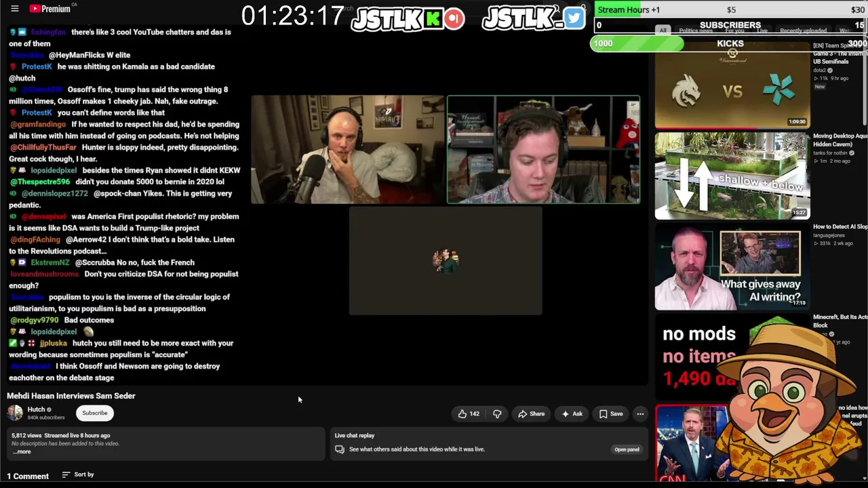Open Hutch's channel avatar
868x488 pixels.
[x=15, y=413]
